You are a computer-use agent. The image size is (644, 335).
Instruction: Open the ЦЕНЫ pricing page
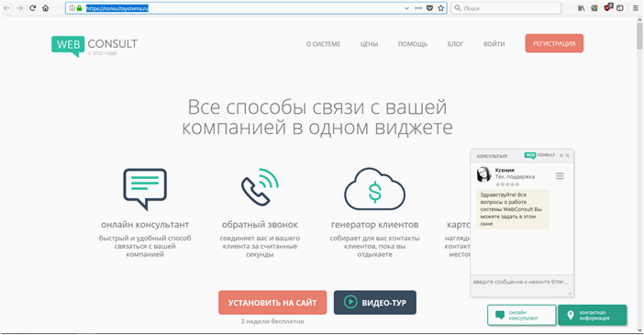369,44
